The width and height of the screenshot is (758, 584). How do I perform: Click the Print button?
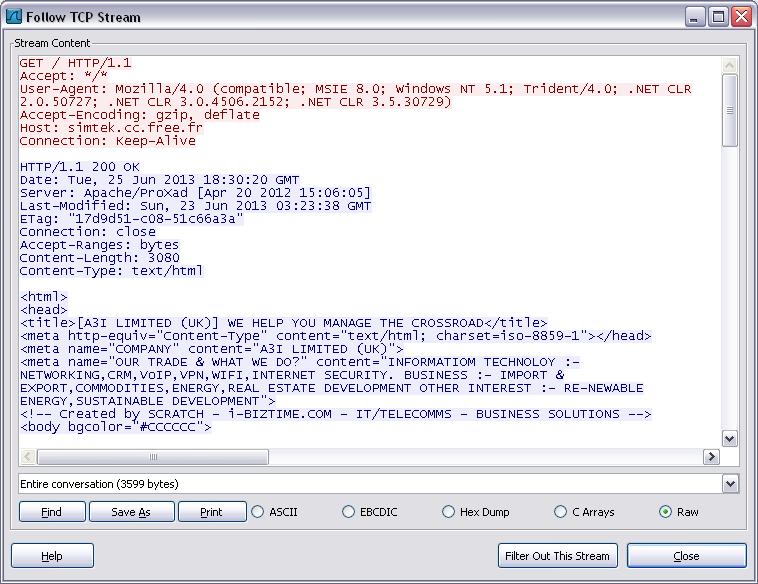pyautogui.click(x=212, y=512)
